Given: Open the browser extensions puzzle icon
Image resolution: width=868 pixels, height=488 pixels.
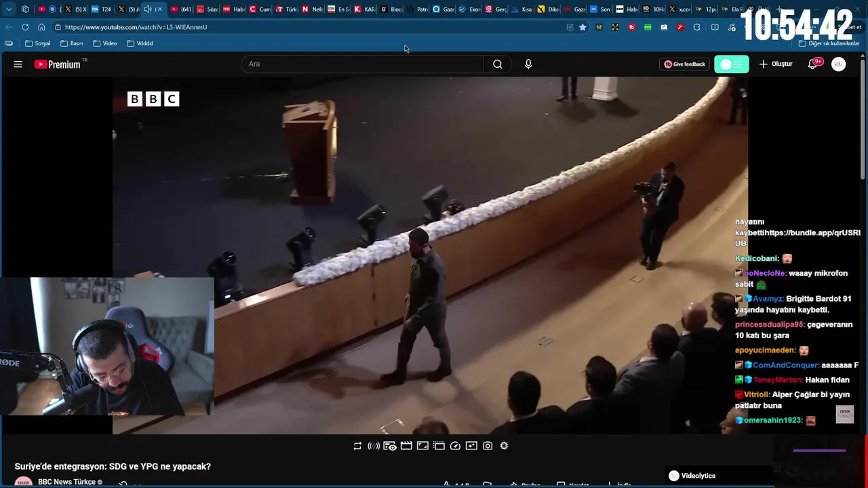Looking at the screenshot, I should pyautogui.click(x=696, y=27).
